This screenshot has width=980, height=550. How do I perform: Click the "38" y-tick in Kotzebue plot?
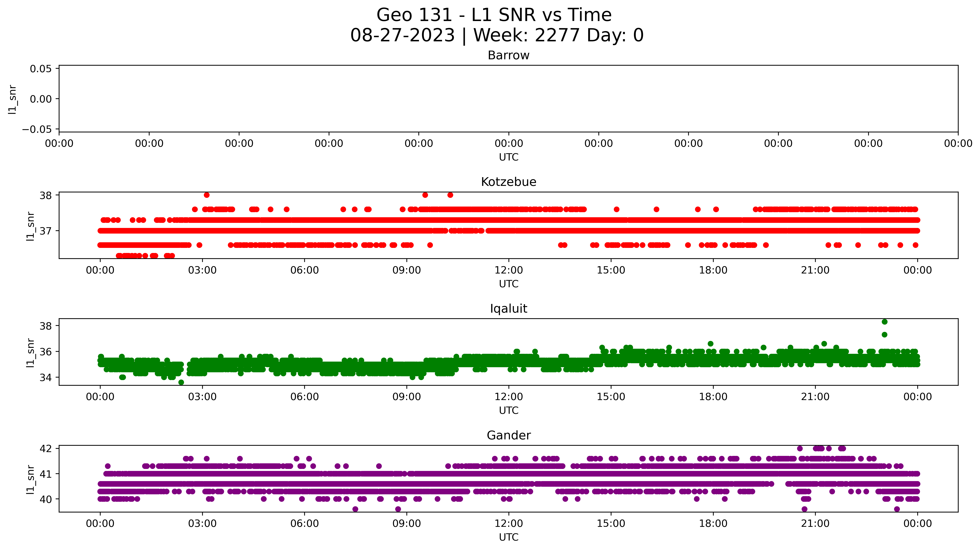46,196
